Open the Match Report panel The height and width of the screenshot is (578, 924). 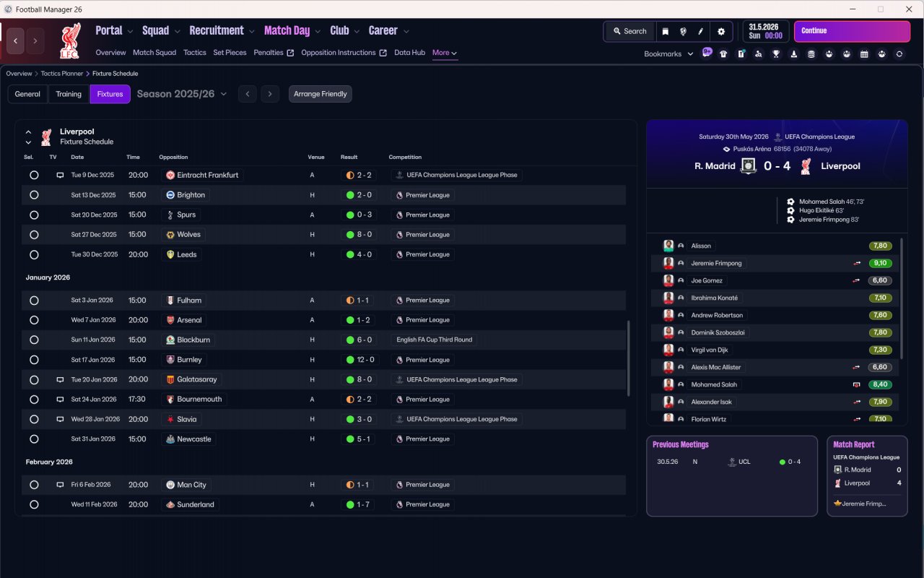[x=867, y=475]
